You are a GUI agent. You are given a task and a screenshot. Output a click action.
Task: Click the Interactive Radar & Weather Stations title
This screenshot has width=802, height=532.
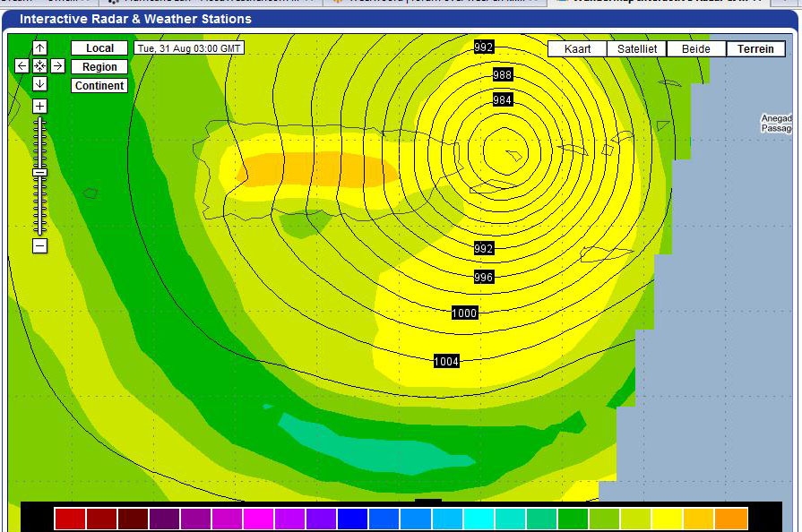click(135, 19)
